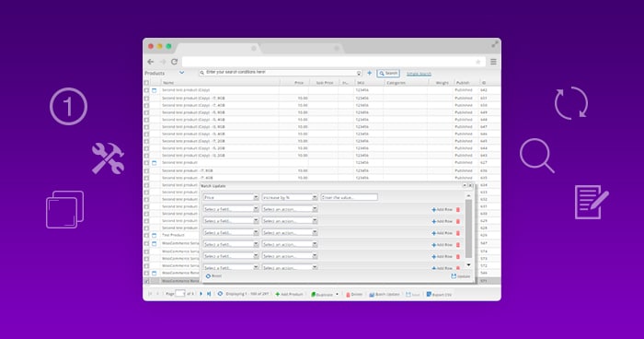Click the up arrow of the Batch Update scrollbar
Image resolution: width=644 pixels, height=339 pixels.
tap(468, 196)
